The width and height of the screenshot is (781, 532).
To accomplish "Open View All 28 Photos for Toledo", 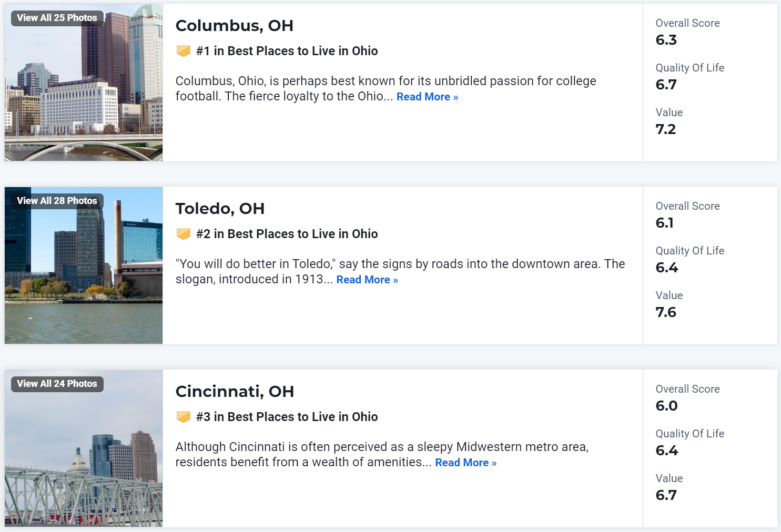I will [57, 201].
